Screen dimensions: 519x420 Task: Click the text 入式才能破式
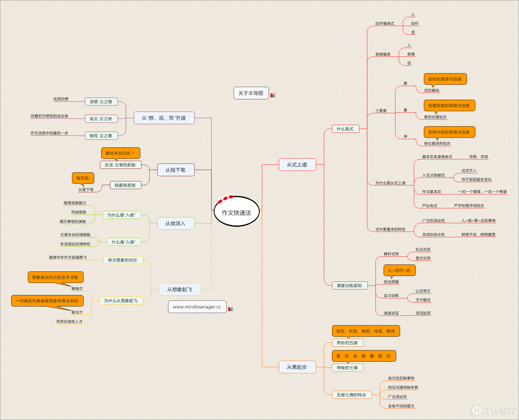click(x=434, y=175)
